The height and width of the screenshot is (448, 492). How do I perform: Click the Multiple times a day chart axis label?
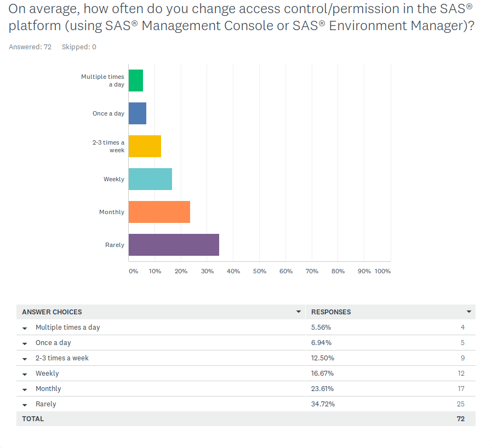point(102,81)
